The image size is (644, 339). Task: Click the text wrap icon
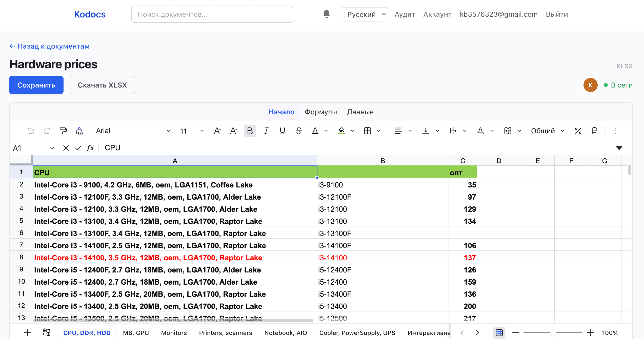453,131
